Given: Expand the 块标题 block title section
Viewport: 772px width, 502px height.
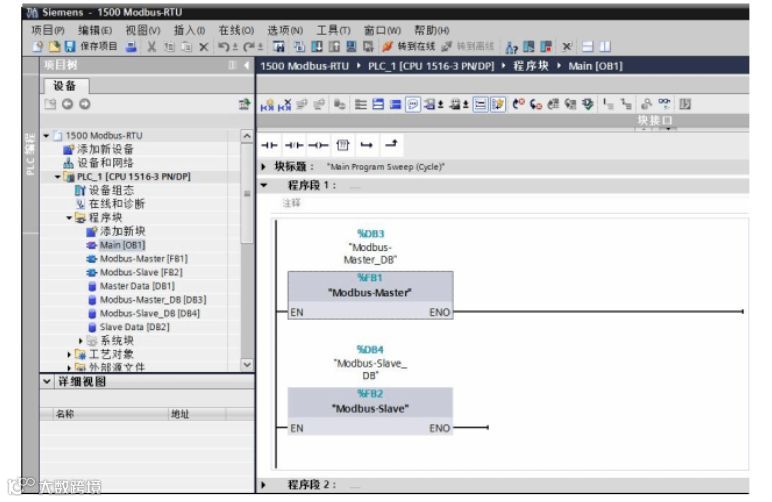Looking at the screenshot, I should 264,167.
